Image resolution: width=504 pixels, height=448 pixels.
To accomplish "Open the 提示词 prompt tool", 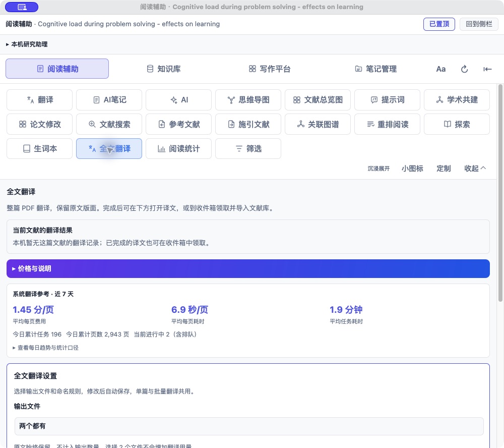I will (x=387, y=100).
